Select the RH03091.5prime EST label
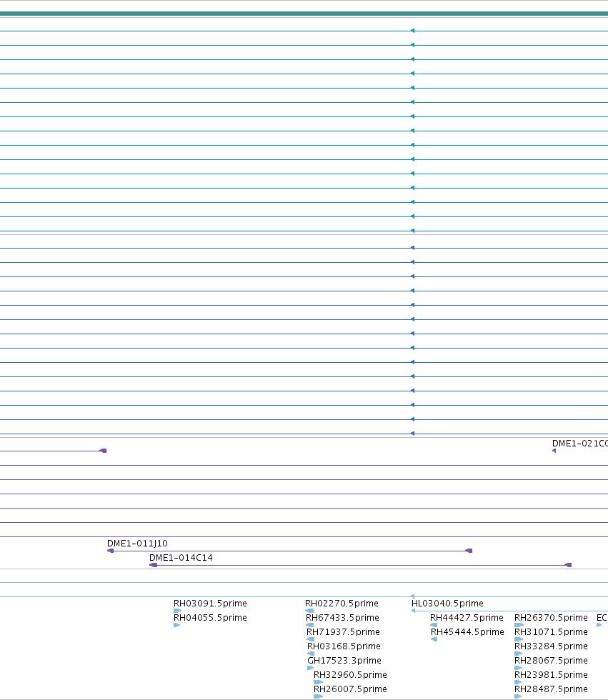The height and width of the screenshot is (700, 608). click(210, 603)
